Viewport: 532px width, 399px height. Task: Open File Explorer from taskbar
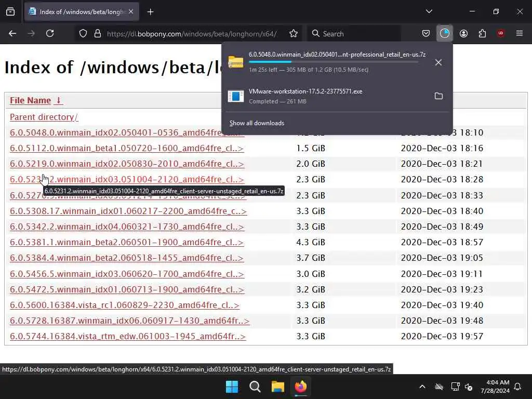pyautogui.click(x=278, y=387)
